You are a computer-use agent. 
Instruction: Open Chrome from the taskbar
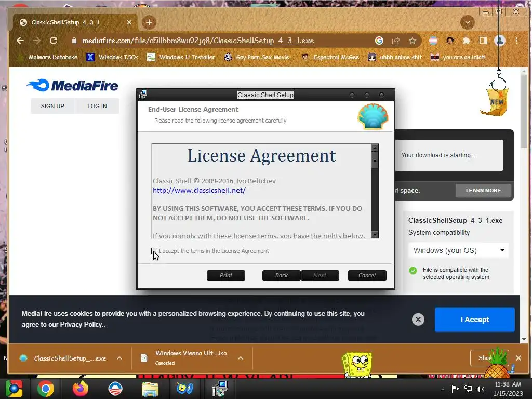pyautogui.click(x=46, y=389)
